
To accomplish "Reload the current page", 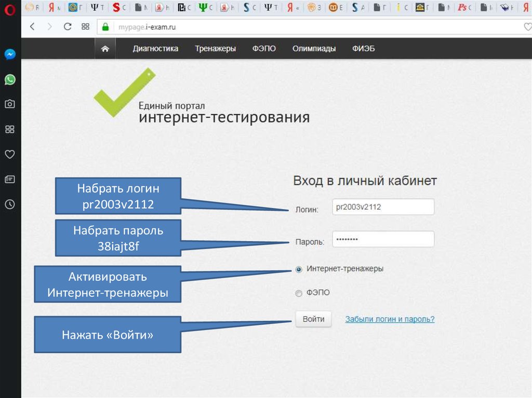I will [x=68, y=26].
